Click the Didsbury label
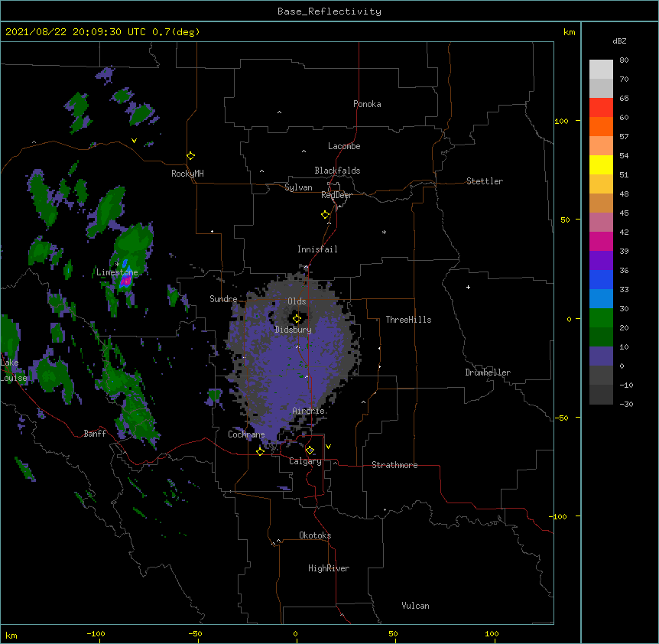This screenshot has width=659, height=644. pos(294,330)
